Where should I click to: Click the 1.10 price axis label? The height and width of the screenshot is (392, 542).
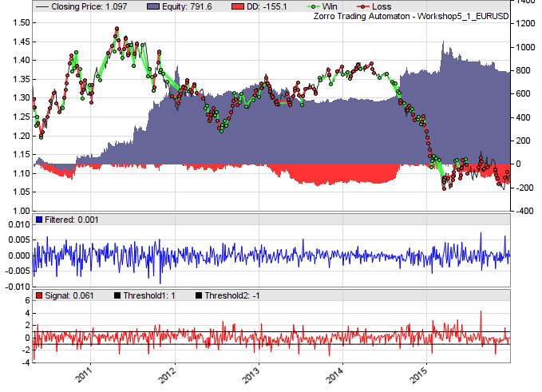[x=22, y=173]
